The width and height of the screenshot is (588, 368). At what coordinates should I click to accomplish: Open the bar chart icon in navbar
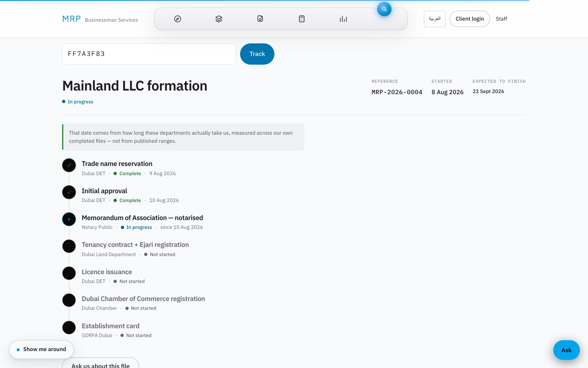click(343, 19)
